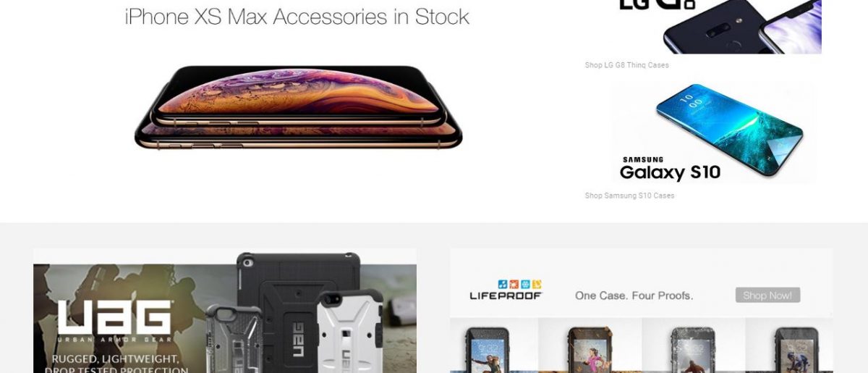
Task: Click the Samsung Galaxy S10 logo text
Action: point(670,169)
